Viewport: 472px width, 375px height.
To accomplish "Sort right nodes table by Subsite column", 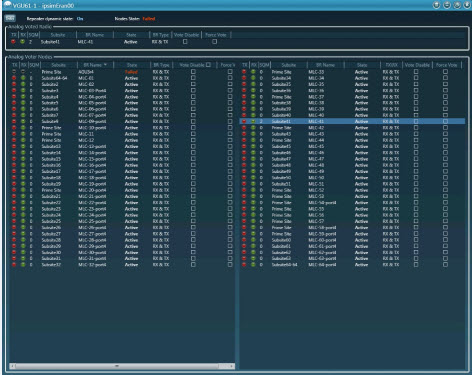I will (288, 65).
